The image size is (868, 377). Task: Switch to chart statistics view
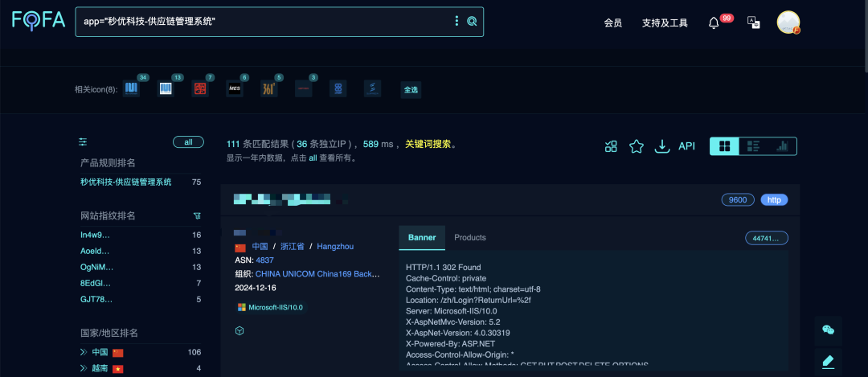(782, 146)
